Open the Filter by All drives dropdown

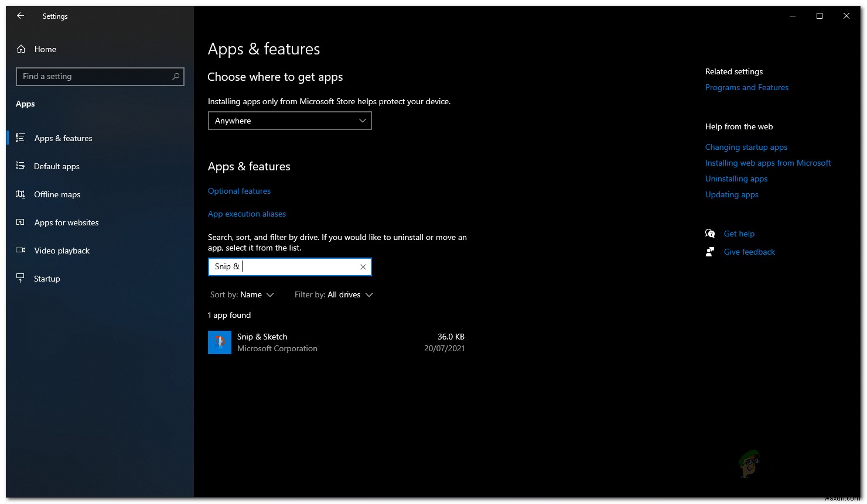[x=333, y=294]
